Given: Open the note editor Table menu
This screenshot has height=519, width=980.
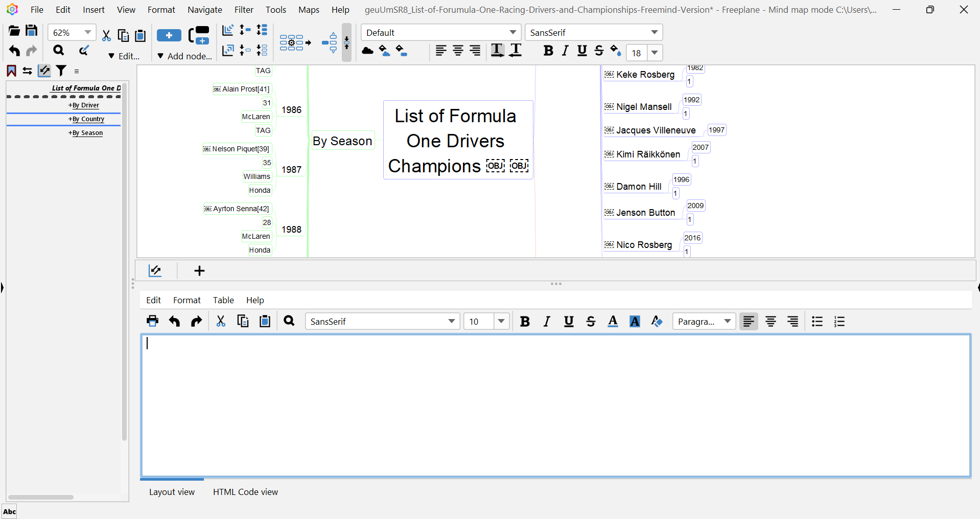Looking at the screenshot, I should 223,300.
